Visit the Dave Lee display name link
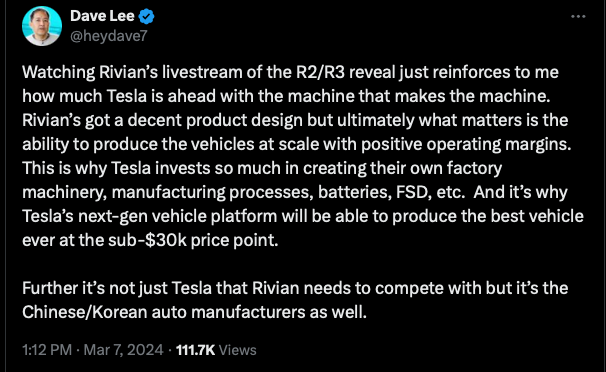Viewport: 606px width, 372px height. 102,16
